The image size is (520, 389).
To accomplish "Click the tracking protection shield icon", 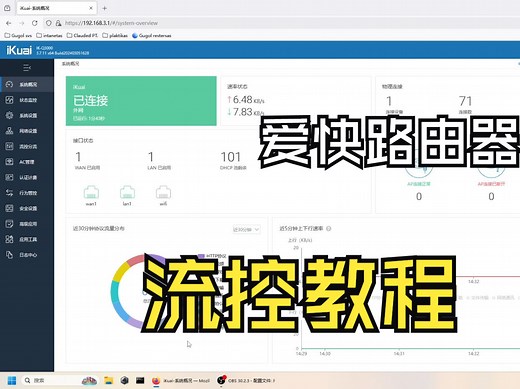I will (x=49, y=23).
